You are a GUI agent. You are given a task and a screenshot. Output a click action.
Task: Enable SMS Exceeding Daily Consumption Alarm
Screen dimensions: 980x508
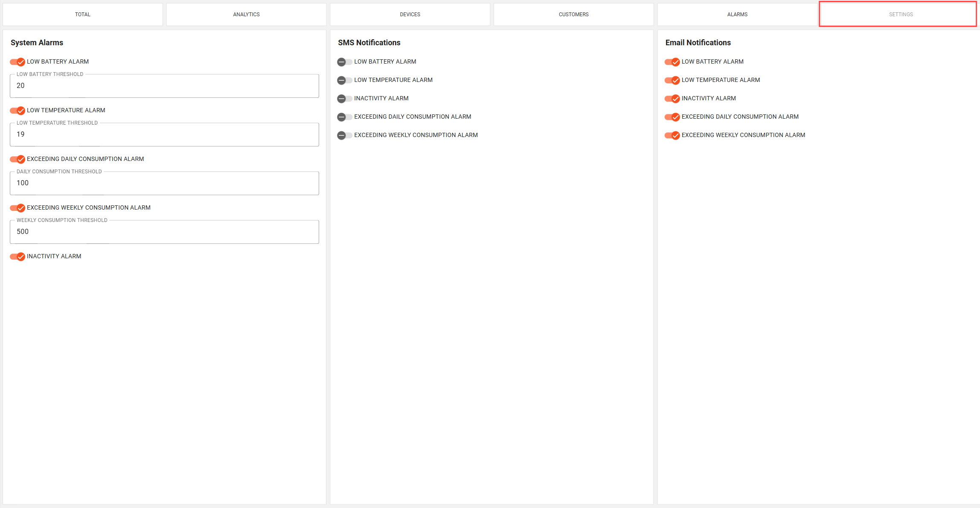[344, 117]
